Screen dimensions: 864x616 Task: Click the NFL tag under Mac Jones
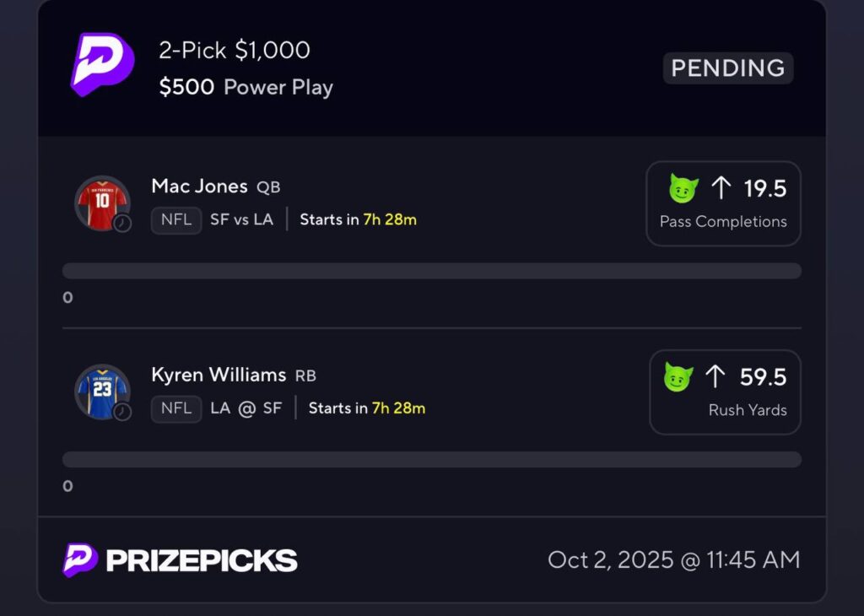point(176,220)
